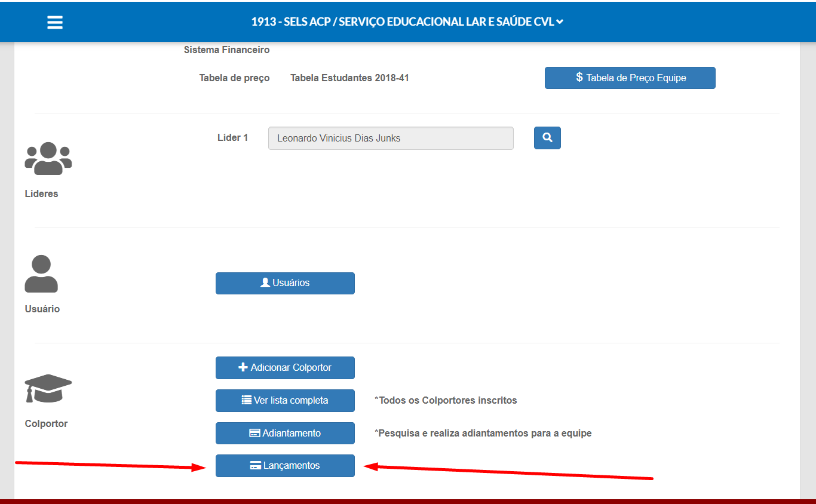Click the text Tabela Estudantes 2018-41
Image resolution: width=816 pixels, height=504 pixels.
click(x=349, y=78)
